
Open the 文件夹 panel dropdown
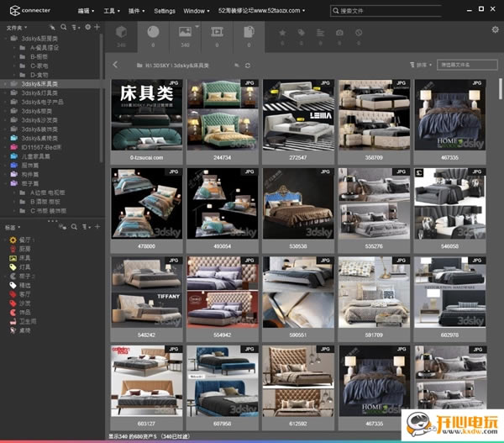click(15, 27)
